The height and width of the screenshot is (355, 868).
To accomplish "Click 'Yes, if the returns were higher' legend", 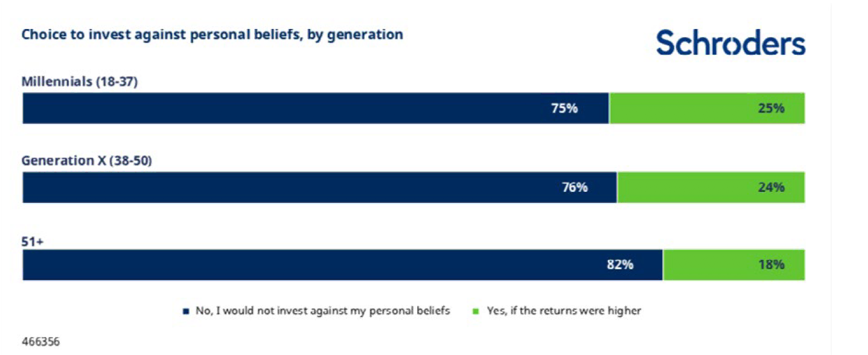I will (x=564, y=312).
